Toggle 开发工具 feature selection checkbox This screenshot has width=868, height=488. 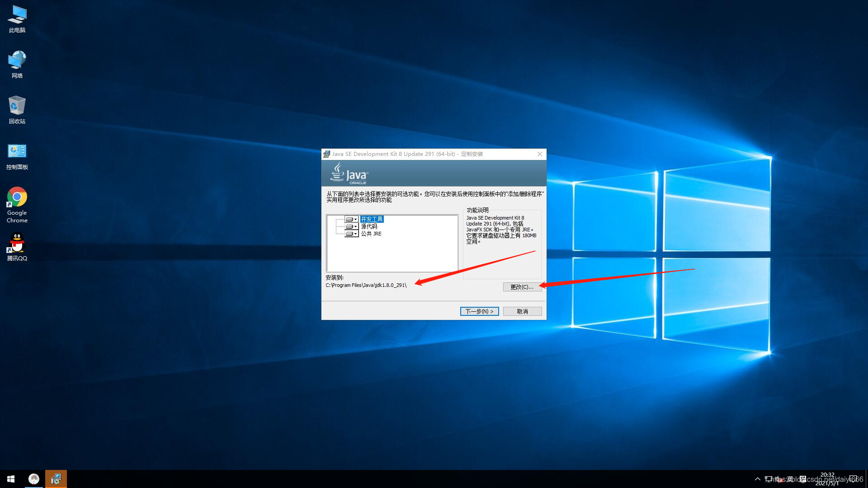(x=351, y=219)
